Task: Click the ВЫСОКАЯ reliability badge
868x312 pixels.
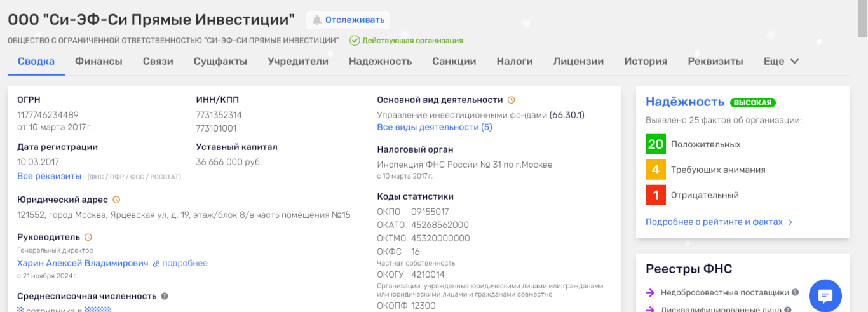Action: 753,102
